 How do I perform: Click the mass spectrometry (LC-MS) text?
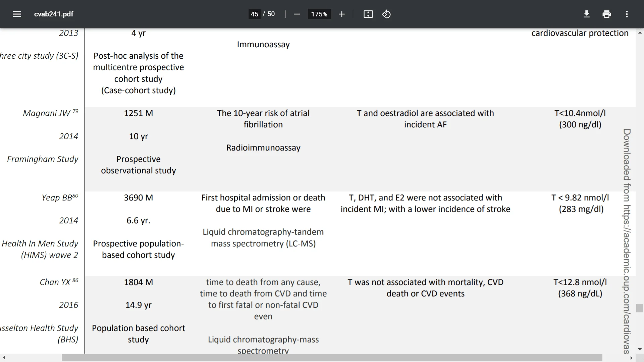tap(263, 244)
